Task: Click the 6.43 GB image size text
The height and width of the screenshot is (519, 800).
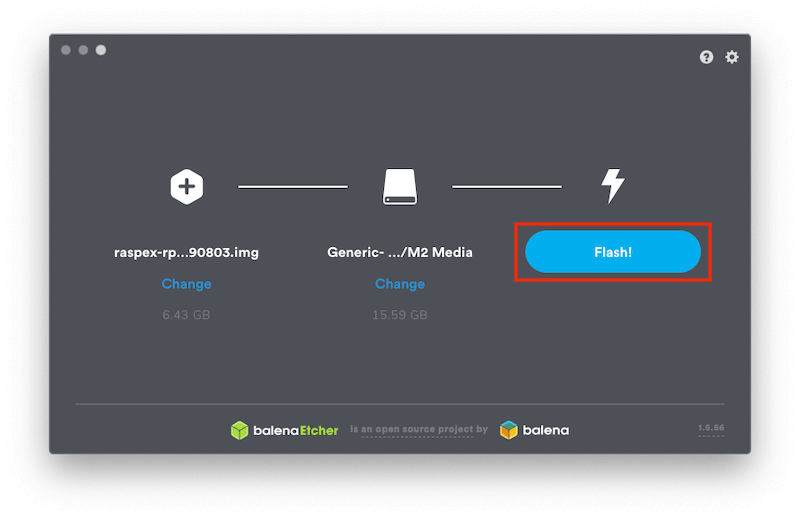Action: [186, 315]
